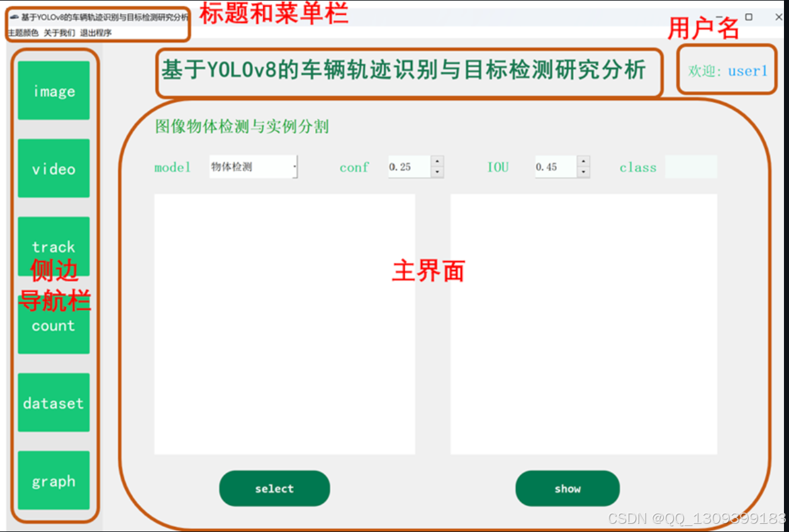Decrease the IOU value with down arrow
Image resolution: width=789 pixels, height=532 pixels.
(x=584, y=172)
